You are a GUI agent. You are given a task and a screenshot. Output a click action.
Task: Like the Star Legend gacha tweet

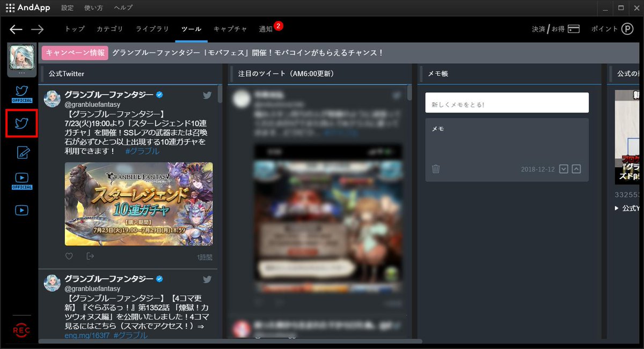(x=69, y=256)
